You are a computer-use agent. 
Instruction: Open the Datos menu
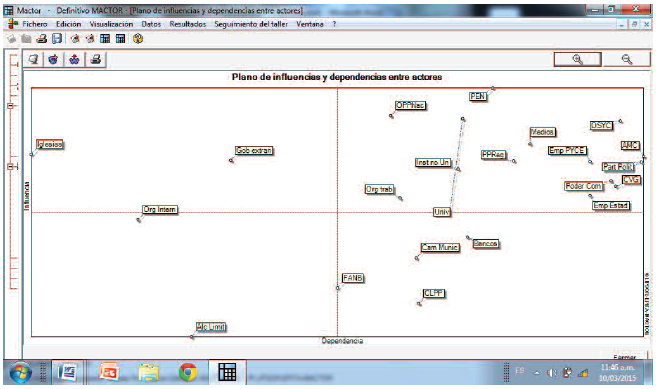[151, 24]
